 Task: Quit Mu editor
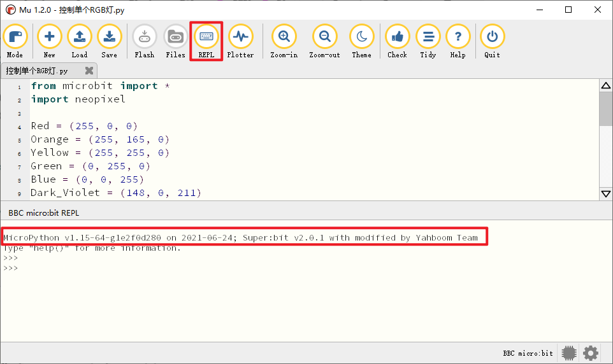click(x=492, y=41)
